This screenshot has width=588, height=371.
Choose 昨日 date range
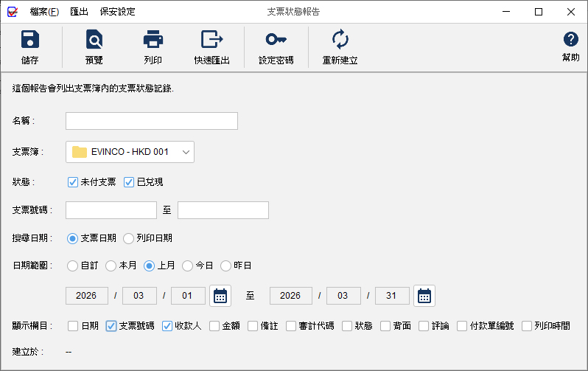[x=225, y=266]
